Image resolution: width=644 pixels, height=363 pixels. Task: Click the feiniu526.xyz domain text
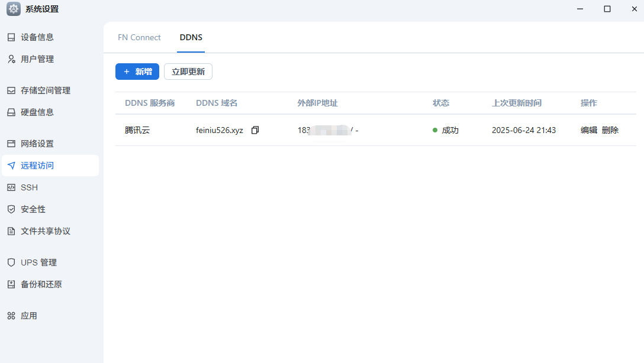tap(220, 131)
